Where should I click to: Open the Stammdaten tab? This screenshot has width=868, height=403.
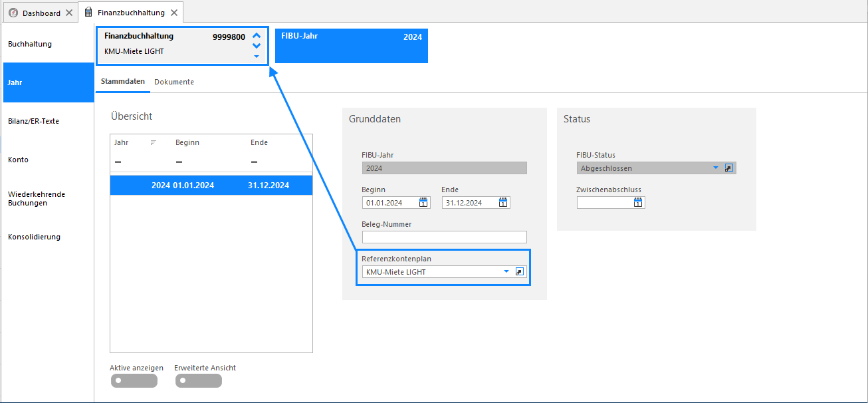point(123,82)
